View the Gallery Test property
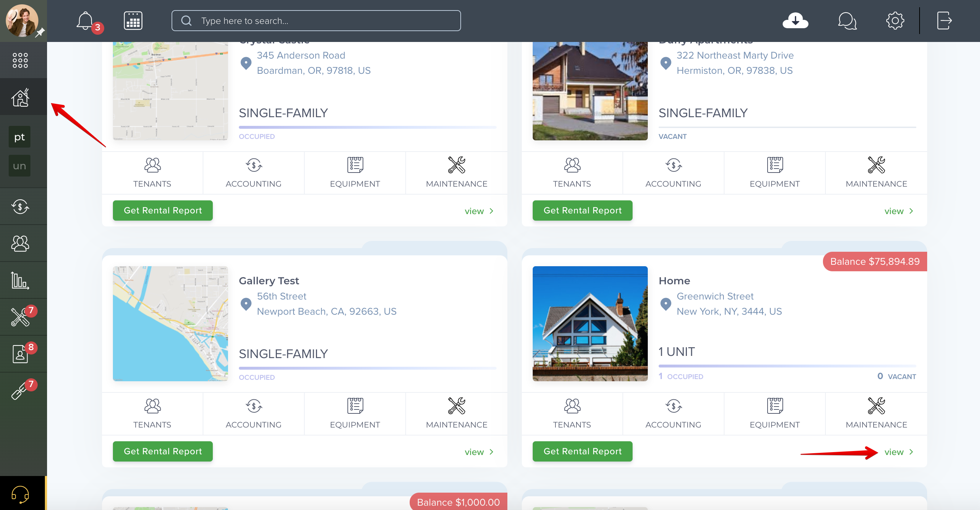 pos(479,452)
